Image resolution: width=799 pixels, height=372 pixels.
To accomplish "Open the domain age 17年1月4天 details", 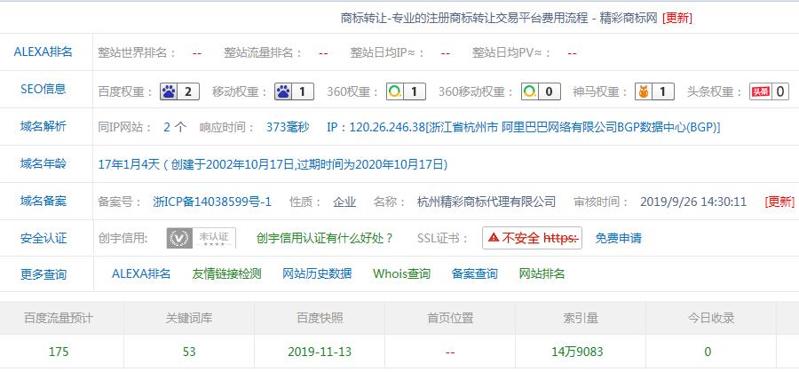I will click(273, 165).
